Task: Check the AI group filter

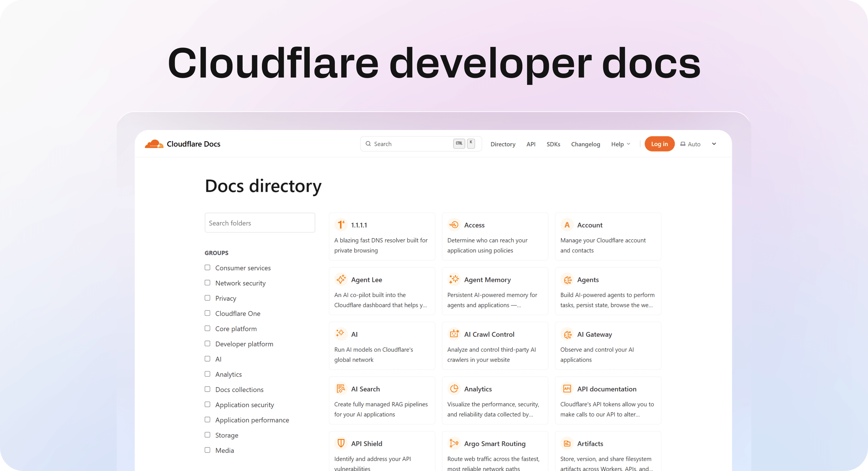Action: click(207, 358)
